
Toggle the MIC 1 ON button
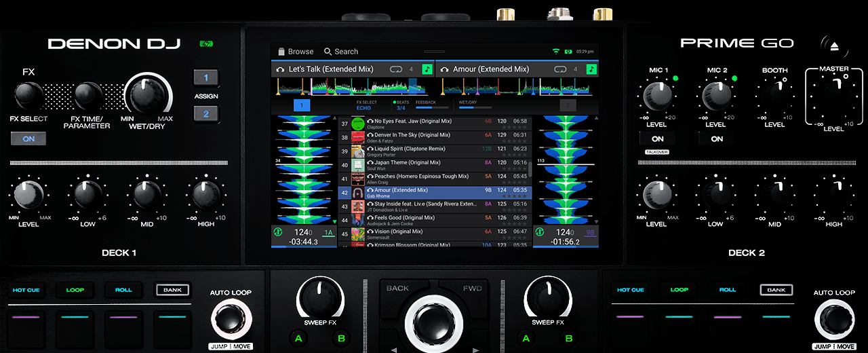(x=657, y=138)
